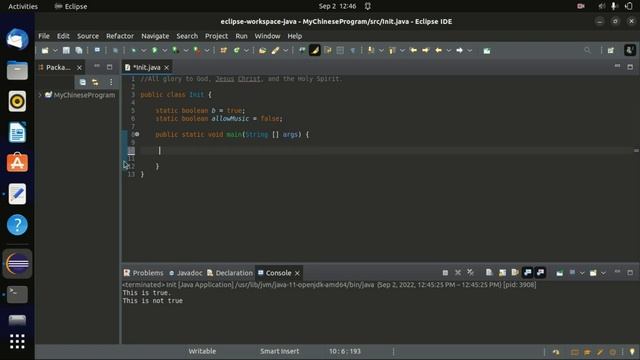This screenshot has width=640, height=360.
Task: Click the Coverage run toolbar icon
Action: pos(176,51)
